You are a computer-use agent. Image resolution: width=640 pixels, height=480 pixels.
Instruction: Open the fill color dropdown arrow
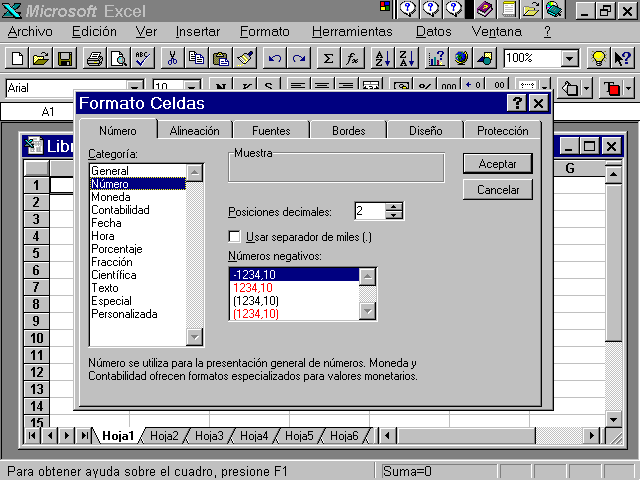tap(587, 88)
